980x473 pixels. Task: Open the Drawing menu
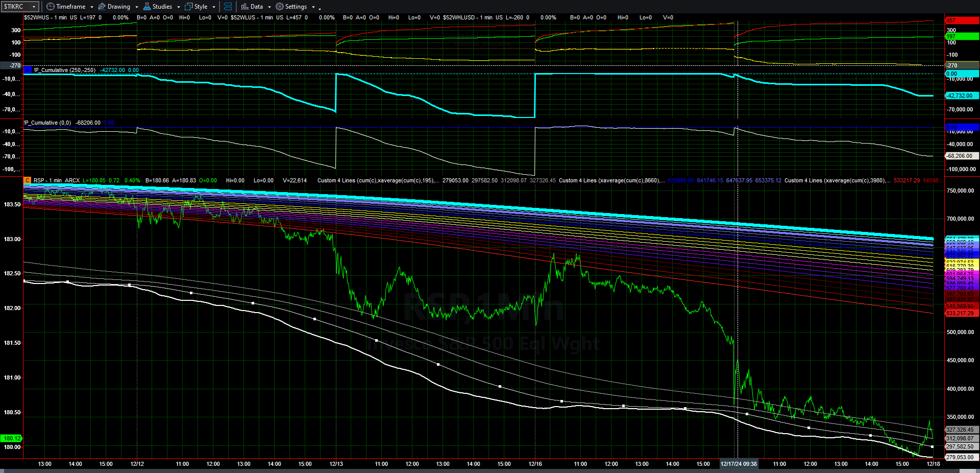pos(118,7)
